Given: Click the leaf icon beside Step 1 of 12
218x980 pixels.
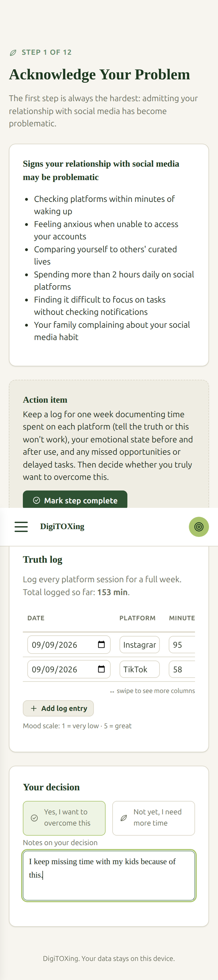Looking at the screenshot, I should click(13, 52).
